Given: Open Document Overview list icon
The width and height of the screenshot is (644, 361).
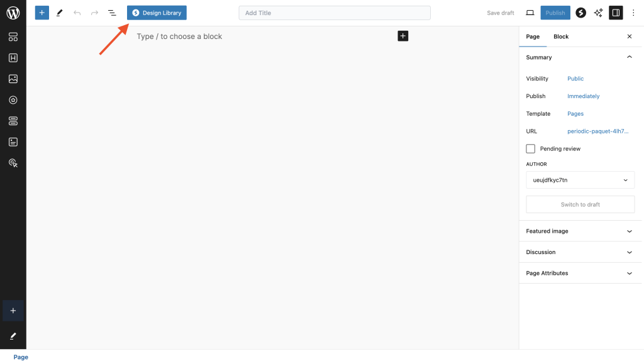Looking at the screenshot, I should pos(112,13).
